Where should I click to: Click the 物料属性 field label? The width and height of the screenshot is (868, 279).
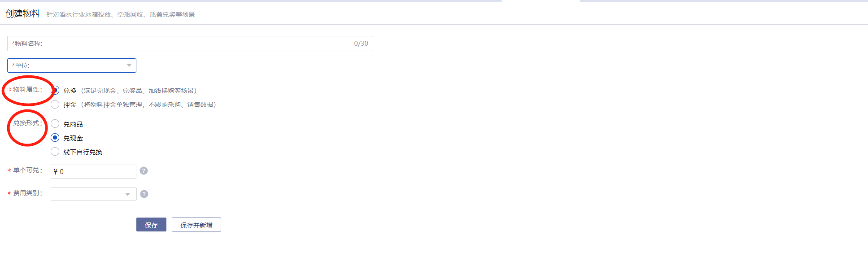[x=26, y=90]
